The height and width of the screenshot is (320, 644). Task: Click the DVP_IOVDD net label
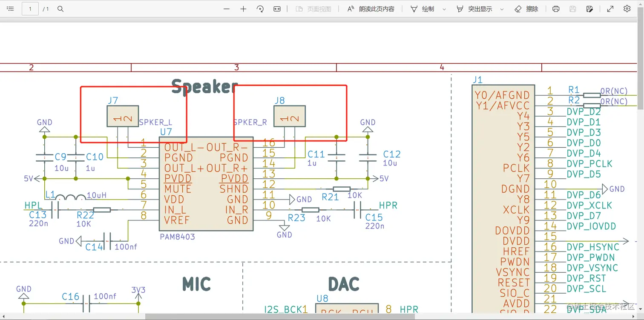click(591, 226)
